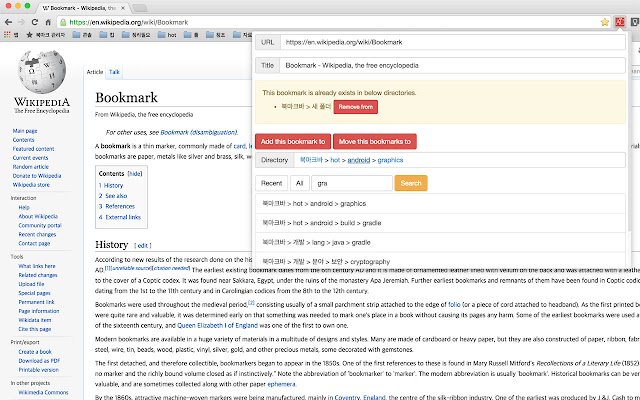Click the home icon in the toolbar

coord(48,22)
